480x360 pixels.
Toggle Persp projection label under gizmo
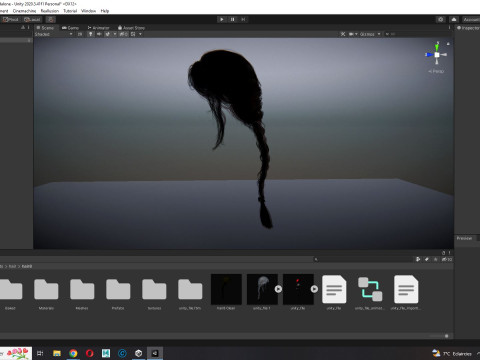(x=436, y=71)
